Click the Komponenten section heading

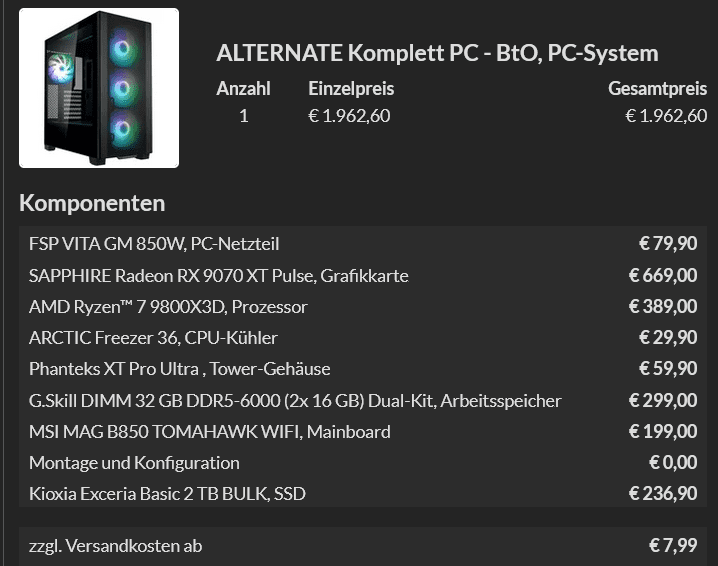pos(92,204)
